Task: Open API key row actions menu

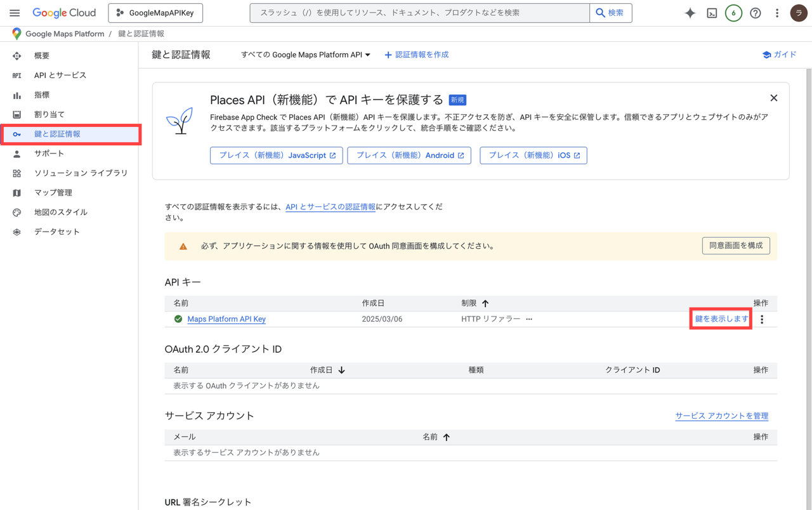Action: (762, 319)
